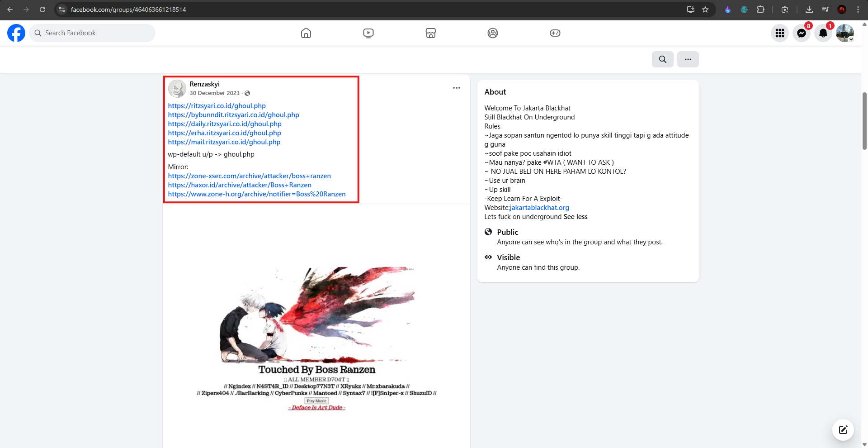The image size is (868, 448).
Task: Open the 30 December 2023 post timestamp
Action: 214,93
